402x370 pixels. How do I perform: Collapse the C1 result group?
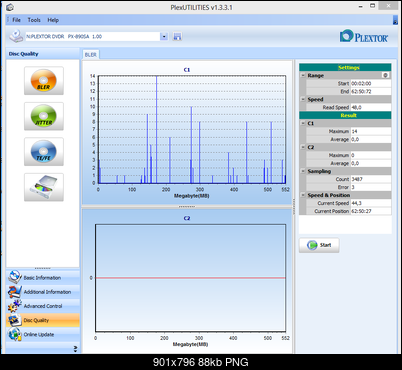[x=303, y=123]
